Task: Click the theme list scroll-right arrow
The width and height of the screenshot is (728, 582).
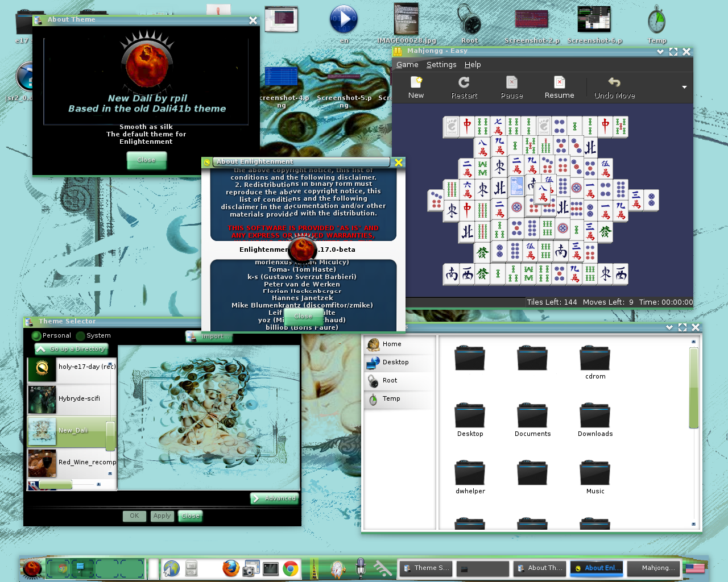Action: tap(98, 484)
